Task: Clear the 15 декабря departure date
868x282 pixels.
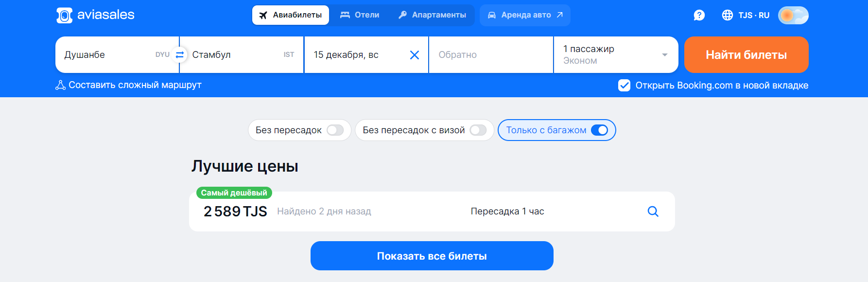Action: point(415,55)
